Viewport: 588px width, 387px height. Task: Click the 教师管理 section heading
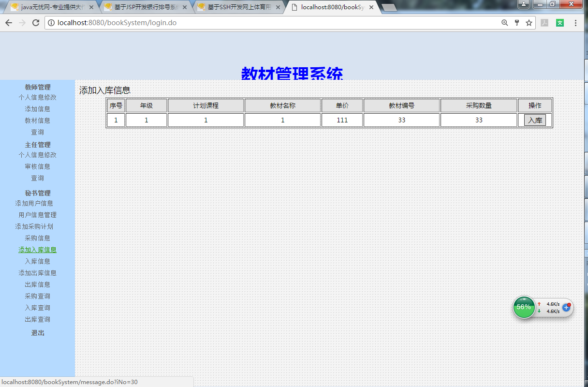38,87
